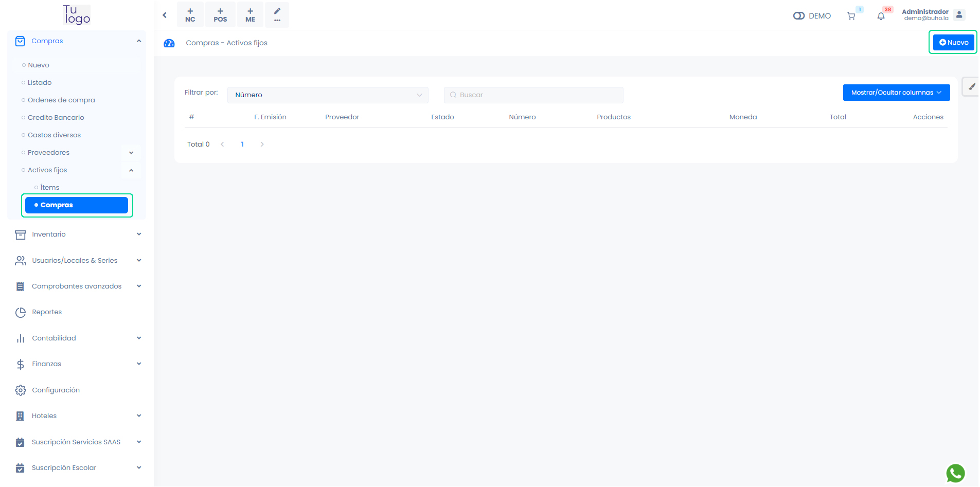Open the paintbrush theme customizer

pos(971,87)
